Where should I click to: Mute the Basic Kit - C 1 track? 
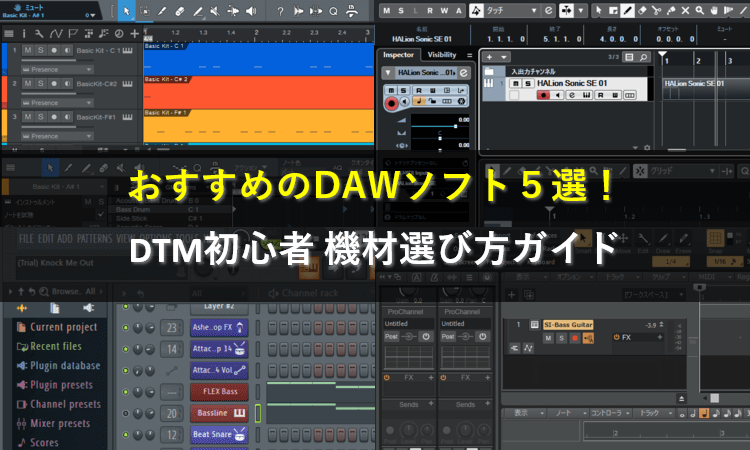point(28,50)
